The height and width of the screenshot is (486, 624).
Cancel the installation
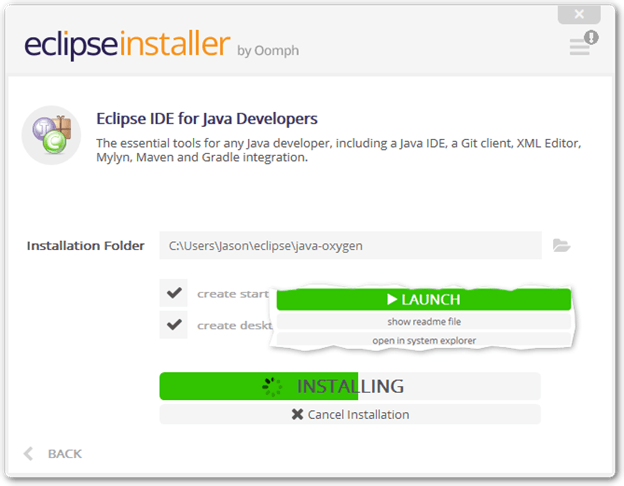350,414
